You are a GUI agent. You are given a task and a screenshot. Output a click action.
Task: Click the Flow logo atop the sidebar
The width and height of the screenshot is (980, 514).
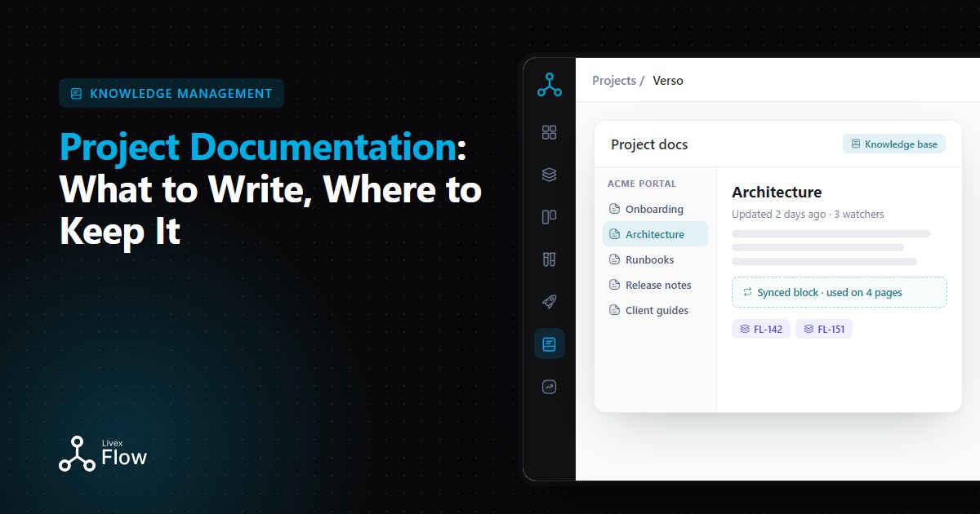(549, 84)
